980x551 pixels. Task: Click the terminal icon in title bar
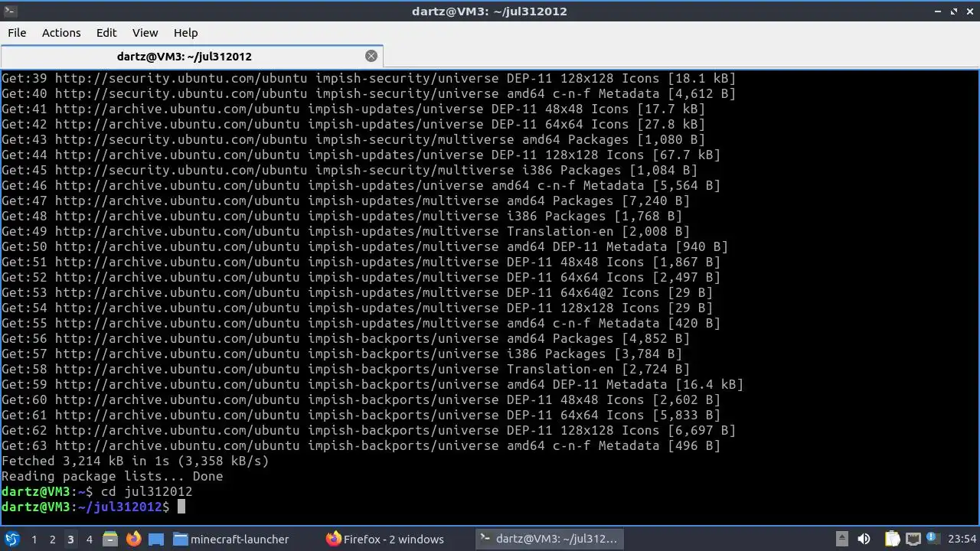pyautogui.click(x=10, y=11)
